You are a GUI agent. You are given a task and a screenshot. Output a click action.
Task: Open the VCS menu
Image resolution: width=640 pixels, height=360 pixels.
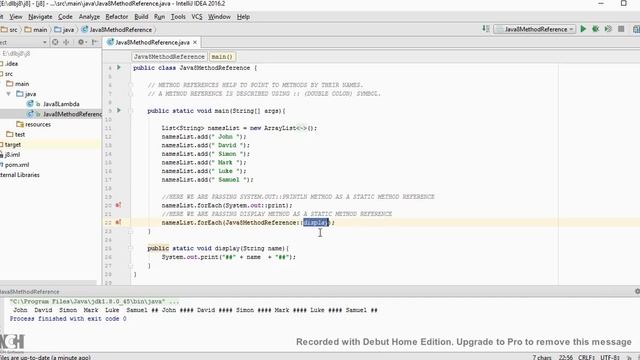coord(197,17)
